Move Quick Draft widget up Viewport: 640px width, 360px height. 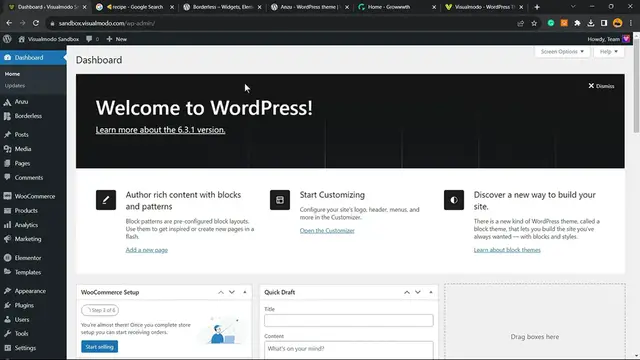407,292
